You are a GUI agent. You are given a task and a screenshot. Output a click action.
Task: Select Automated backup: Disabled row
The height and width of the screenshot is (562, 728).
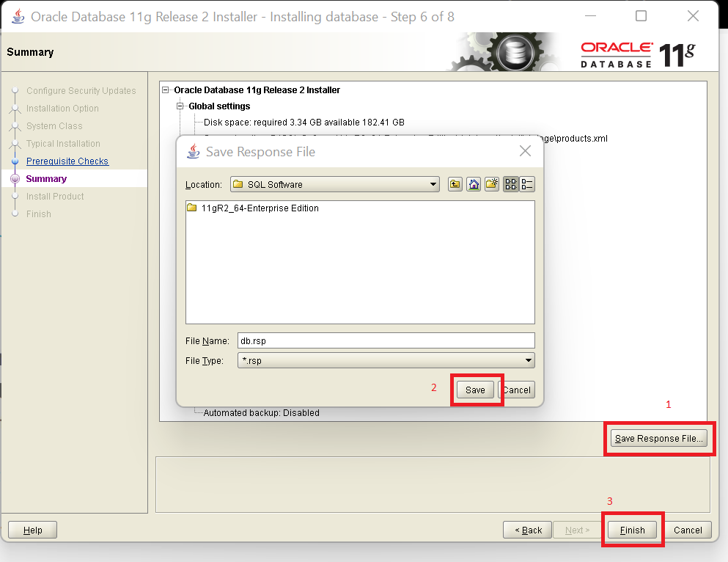point(262,412)
